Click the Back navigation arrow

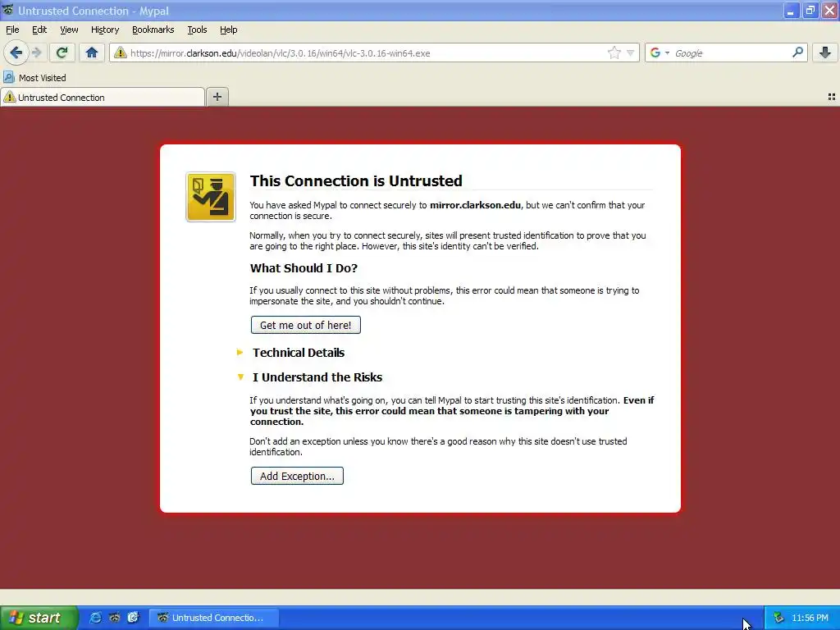coord(16,52)
